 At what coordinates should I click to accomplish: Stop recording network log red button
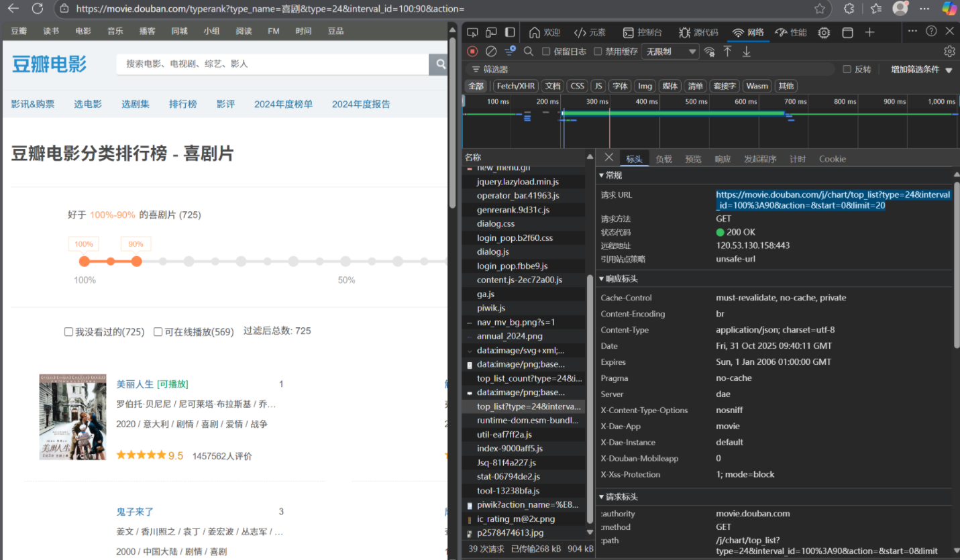point(472,51)
